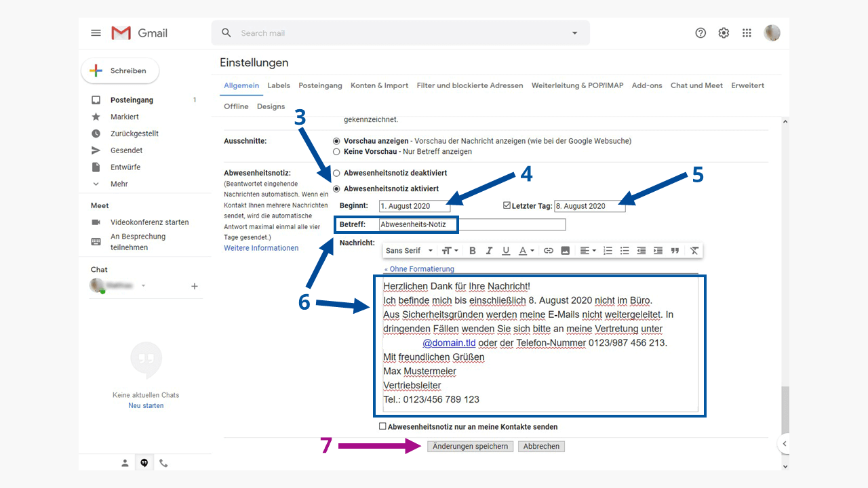This screenshot has height=488, width=868.
Task: Click the Betreff subject field
Action: [x=472, y=224]
